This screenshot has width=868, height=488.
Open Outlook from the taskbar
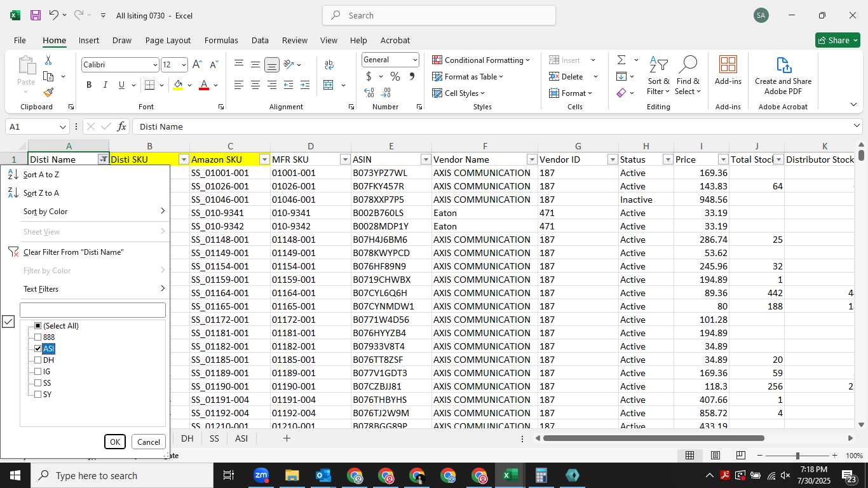(x=323, y=475)
